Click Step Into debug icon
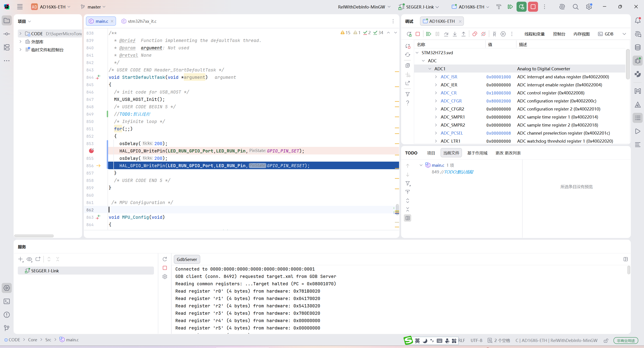Viewport: 644px width, 348px height. (x=455, y=34)
